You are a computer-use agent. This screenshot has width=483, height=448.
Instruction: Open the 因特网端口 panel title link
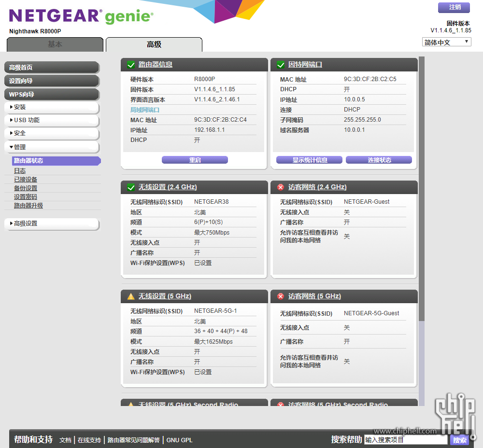[x=305, y=65]
